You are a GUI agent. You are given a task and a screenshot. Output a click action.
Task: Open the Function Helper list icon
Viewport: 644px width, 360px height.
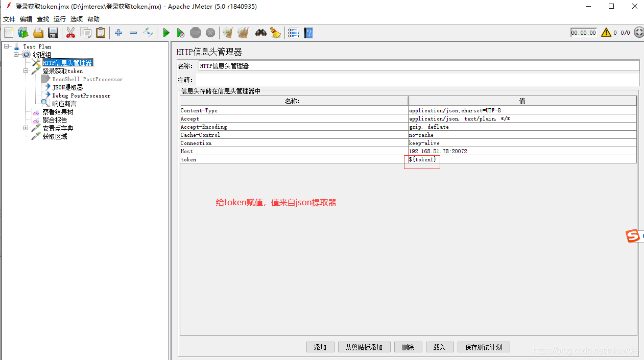coord(293,33)
